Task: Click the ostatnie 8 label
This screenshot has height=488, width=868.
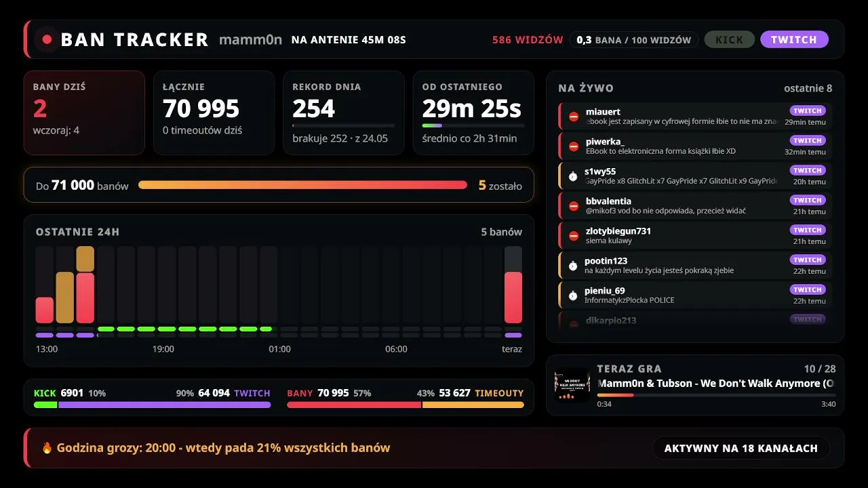Action: (x=808, y=88)
